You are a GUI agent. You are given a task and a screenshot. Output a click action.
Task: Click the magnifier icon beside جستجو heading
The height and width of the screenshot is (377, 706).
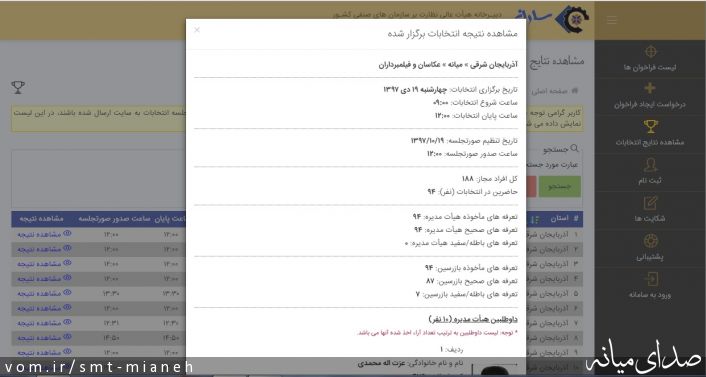575,148
